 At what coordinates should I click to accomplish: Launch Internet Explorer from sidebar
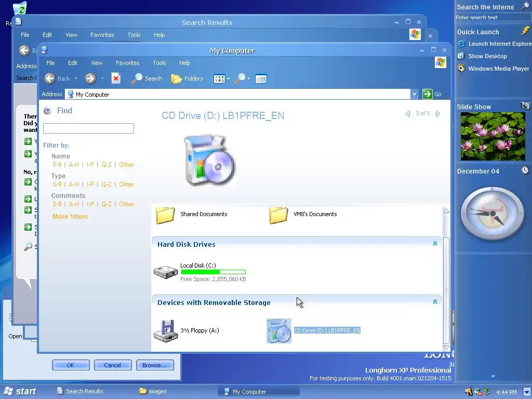pyautogui.click(x=495, y=44)
